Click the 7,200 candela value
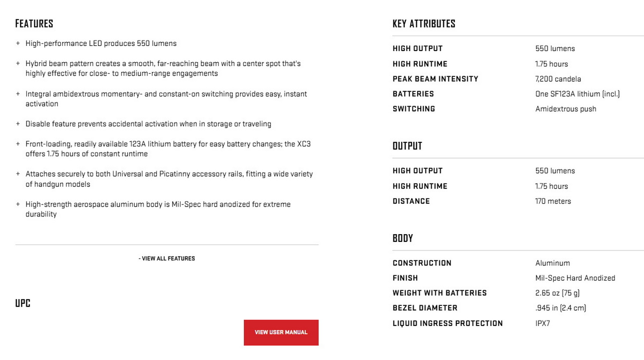This screenshot has height=360, width=644. click(x=558, y=79)
